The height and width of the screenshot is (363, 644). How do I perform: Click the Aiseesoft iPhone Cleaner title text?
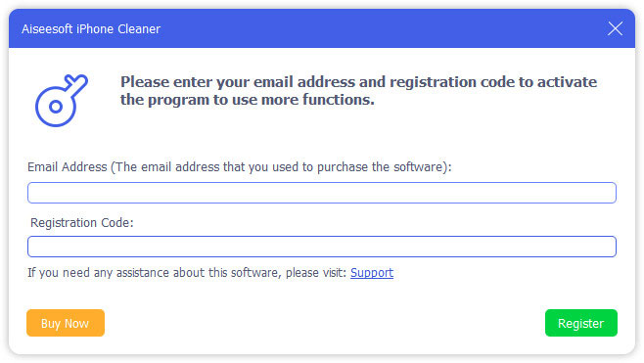(91, 29)
